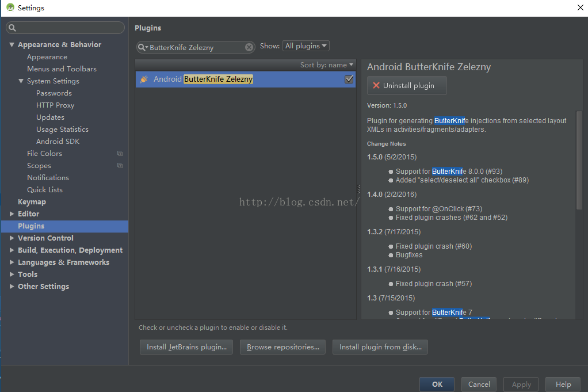
Task: Open HTTP Proxy settings
Action: (55, 105)
